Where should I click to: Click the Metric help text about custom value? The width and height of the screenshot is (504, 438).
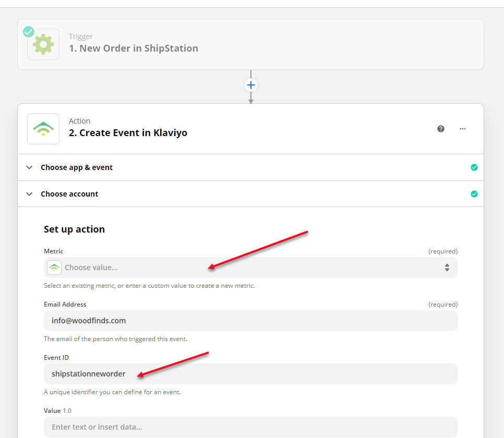[149, 286]
